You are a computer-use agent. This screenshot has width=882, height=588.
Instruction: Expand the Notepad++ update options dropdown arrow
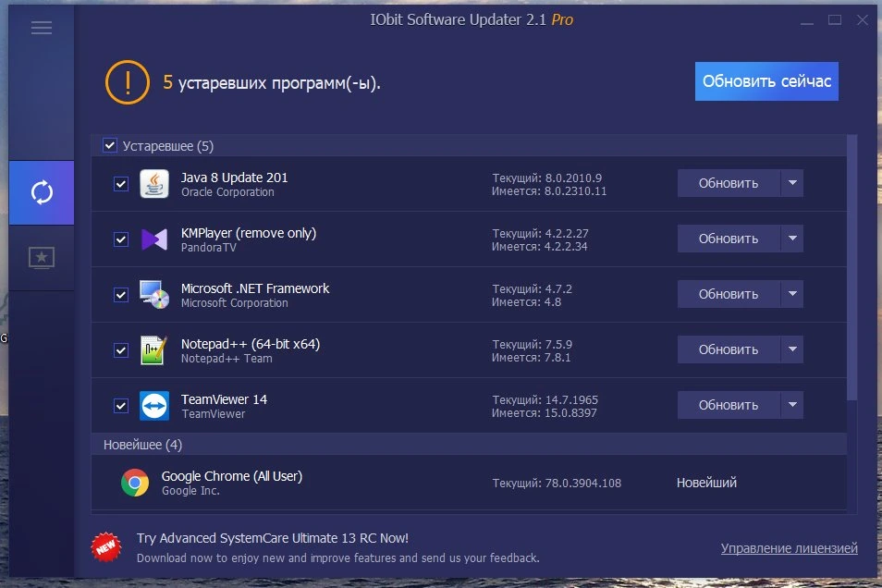[792, 349]
